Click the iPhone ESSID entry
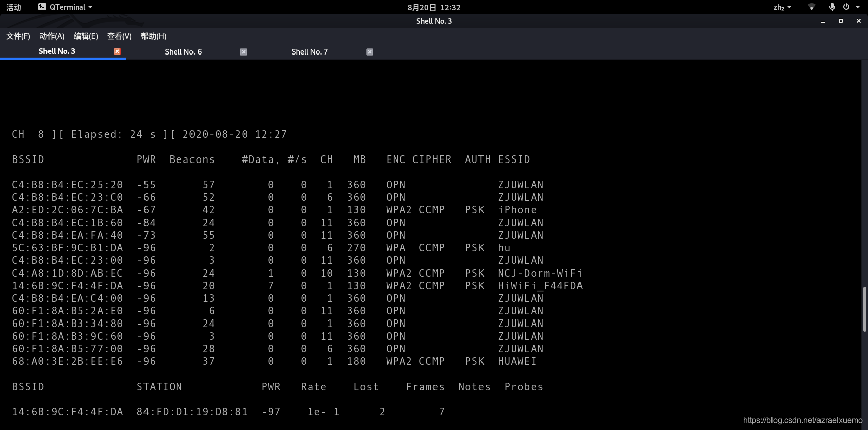 [517, 210]
